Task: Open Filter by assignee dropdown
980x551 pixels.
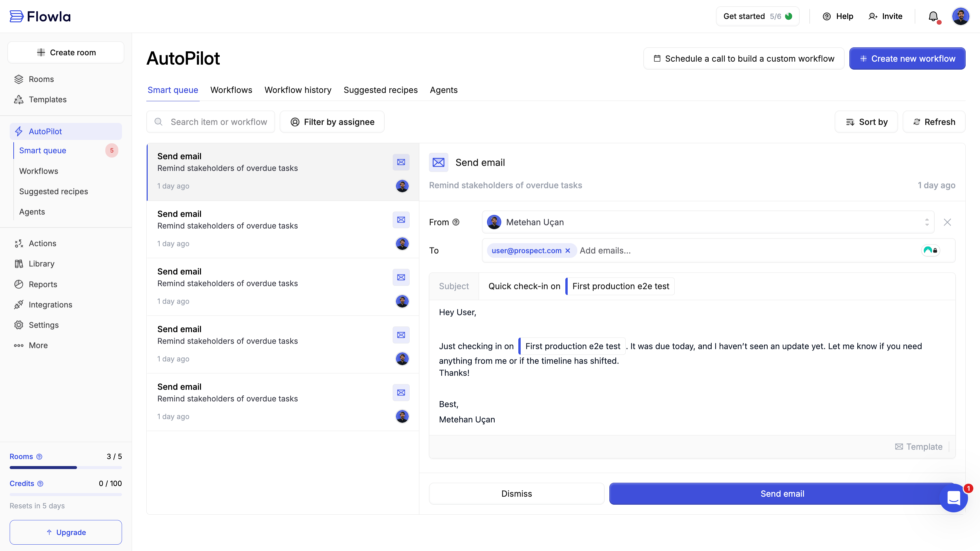Action: pyautogui.click(x=332, y=122)
